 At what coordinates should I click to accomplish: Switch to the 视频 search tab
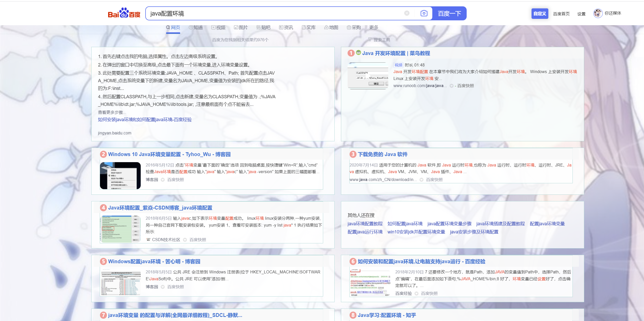point(218,27)
